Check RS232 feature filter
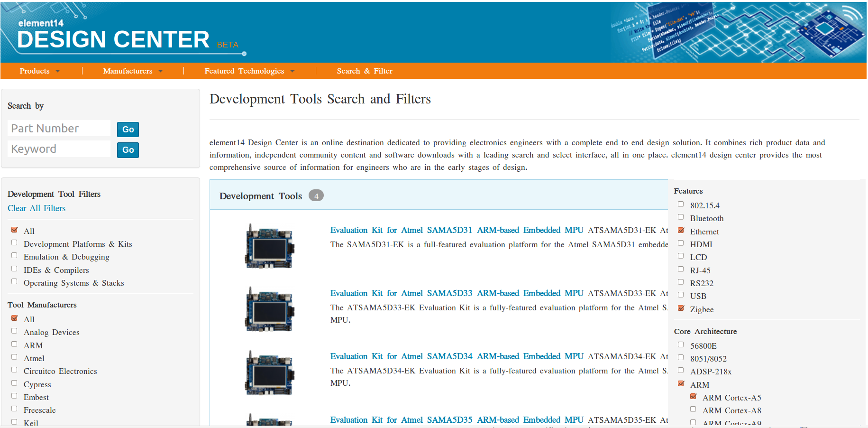Viewport: 868px width, 428px height. (681, 282)
